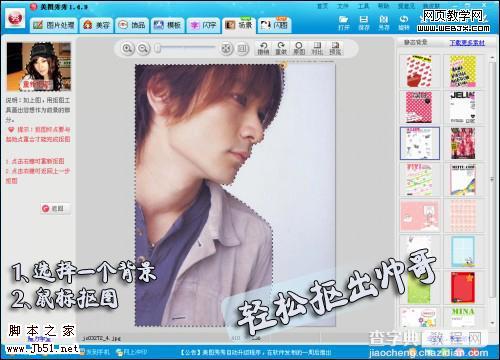
Task: Choose the red lips pattern background
Action: pyautogui.click(x=419, y=71)
